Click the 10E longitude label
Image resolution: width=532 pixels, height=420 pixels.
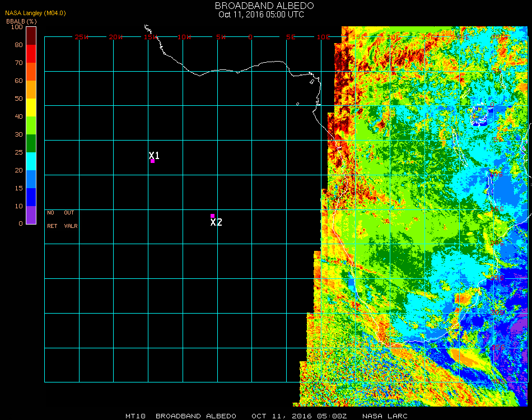[x=323, y=37]
